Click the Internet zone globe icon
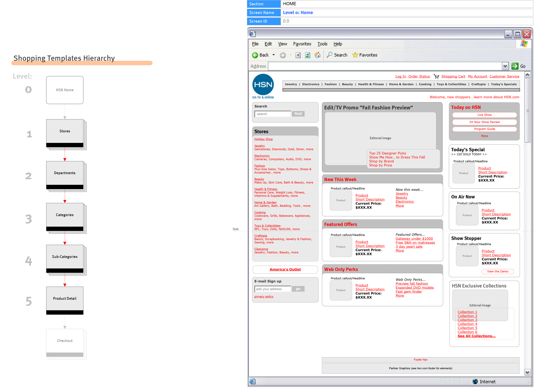The width and height of the screenshot is (536, 392). coord(475,381)
